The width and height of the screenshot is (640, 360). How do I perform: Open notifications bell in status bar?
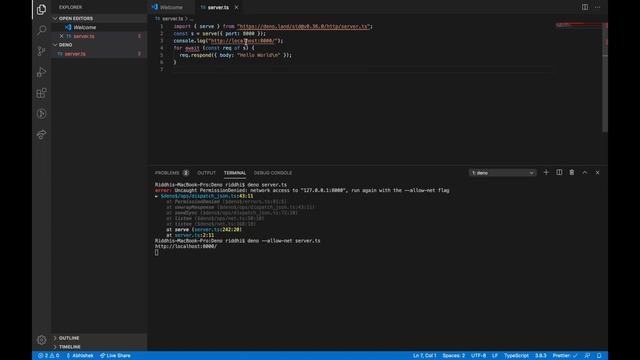pyautogui.click(x=599, y=356)
